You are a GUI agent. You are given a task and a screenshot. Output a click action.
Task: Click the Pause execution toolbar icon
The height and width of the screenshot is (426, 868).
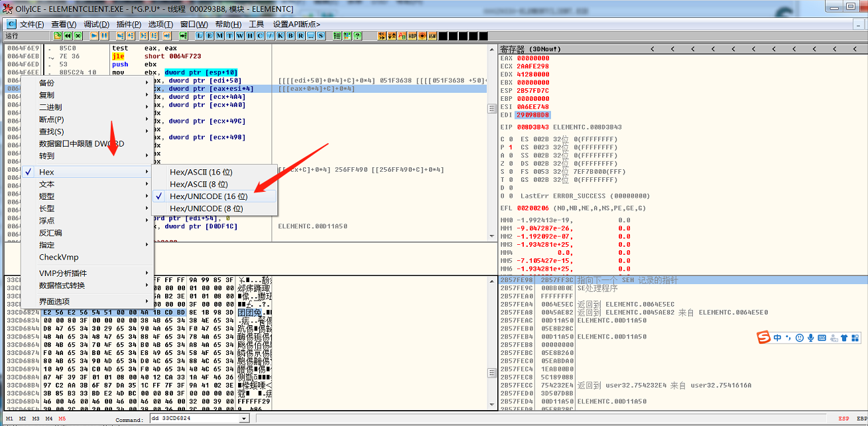pyautogui.click(x=104, y=35)
